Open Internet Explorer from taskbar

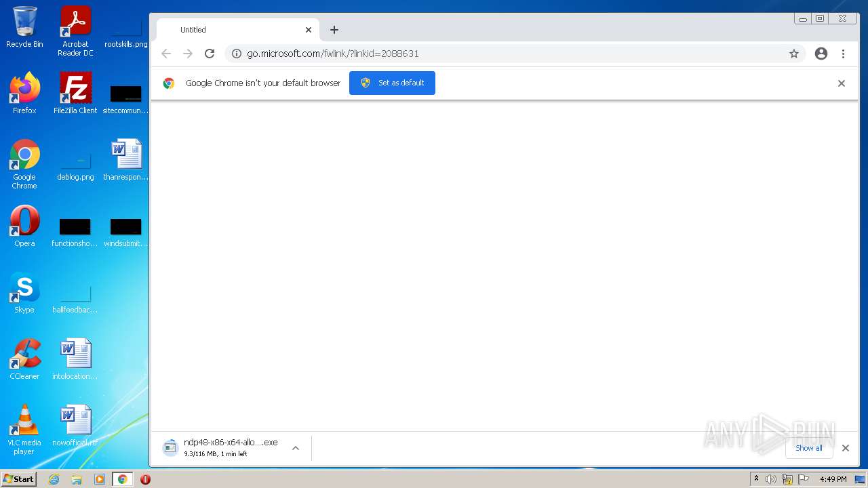[54, 479]
